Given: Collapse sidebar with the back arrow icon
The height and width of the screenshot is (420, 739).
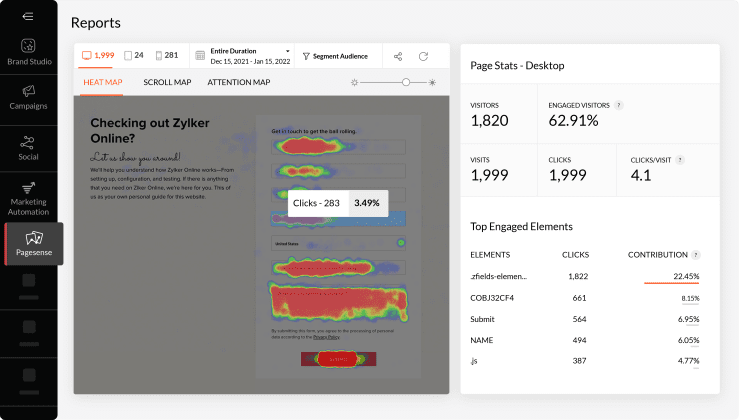Looking at the screenshot, I should 28,16.
